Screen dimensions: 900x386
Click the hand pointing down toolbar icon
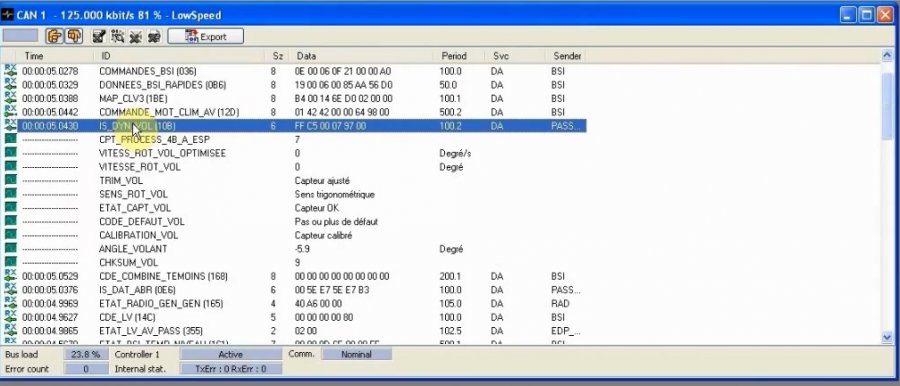[x=75, y=36]
